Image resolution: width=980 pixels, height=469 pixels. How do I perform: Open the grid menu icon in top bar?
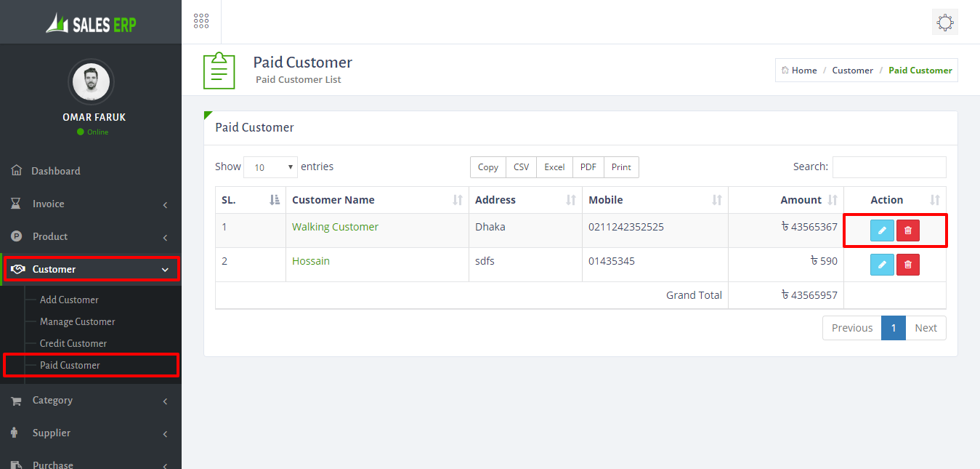(x=201, y=22)
